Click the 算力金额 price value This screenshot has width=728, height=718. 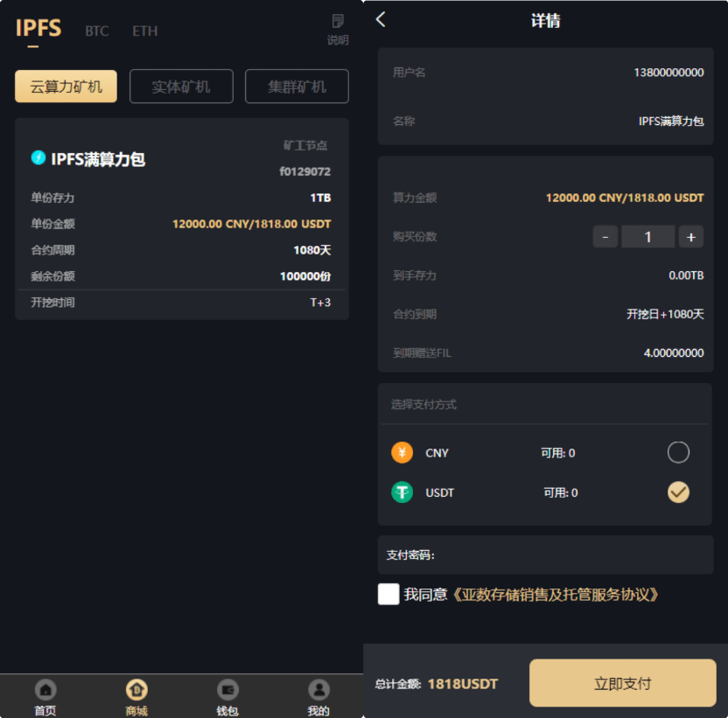click(625, 198)
